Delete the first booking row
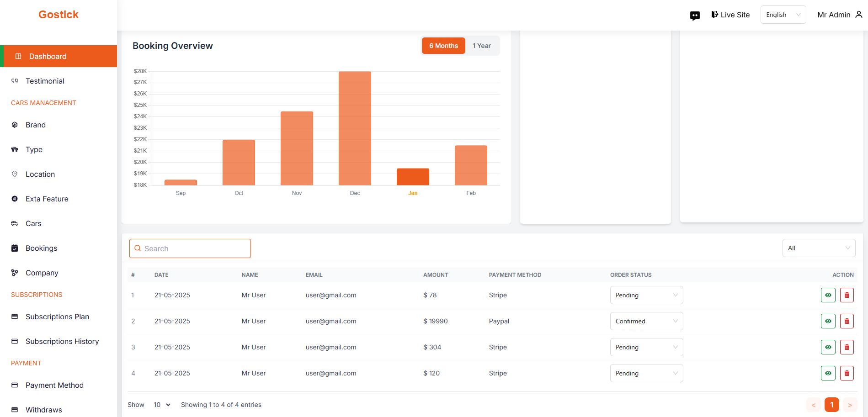This screenshot has width=868, height=417. point(847,295)
